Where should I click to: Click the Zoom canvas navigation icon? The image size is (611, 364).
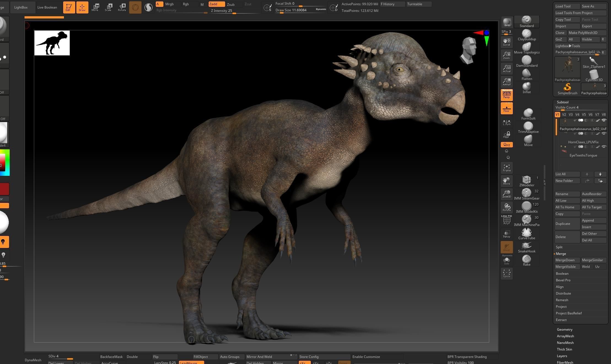[507, 55]
